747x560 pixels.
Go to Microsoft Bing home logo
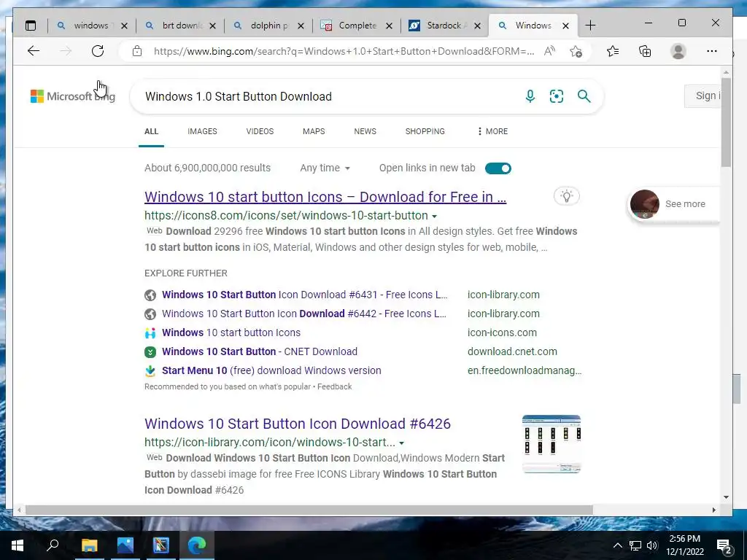click(73, 96)
